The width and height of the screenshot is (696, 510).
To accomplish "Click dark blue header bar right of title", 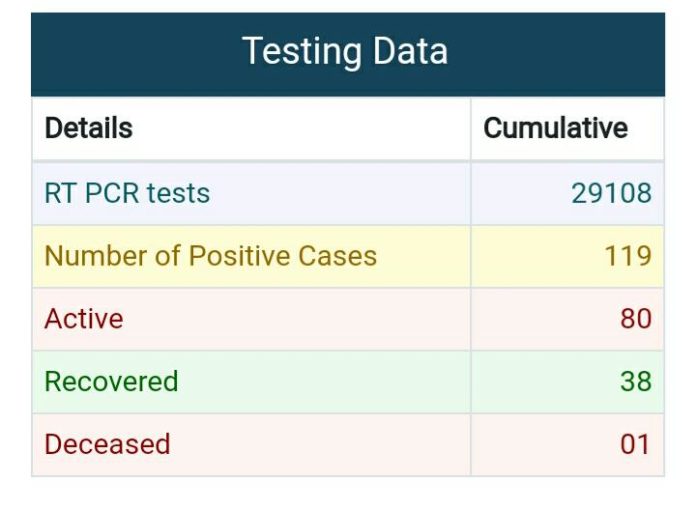I will [x=555, y=54].
